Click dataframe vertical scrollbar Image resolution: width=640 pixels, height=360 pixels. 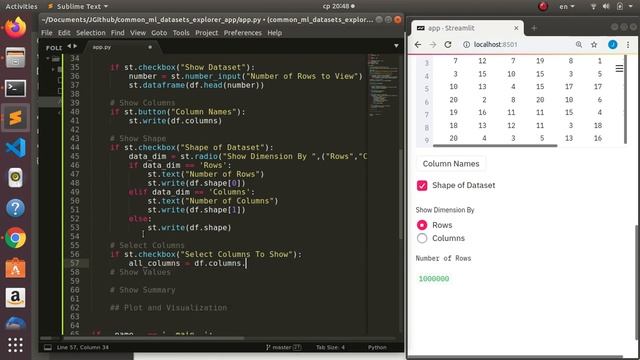tap(625, 100)
